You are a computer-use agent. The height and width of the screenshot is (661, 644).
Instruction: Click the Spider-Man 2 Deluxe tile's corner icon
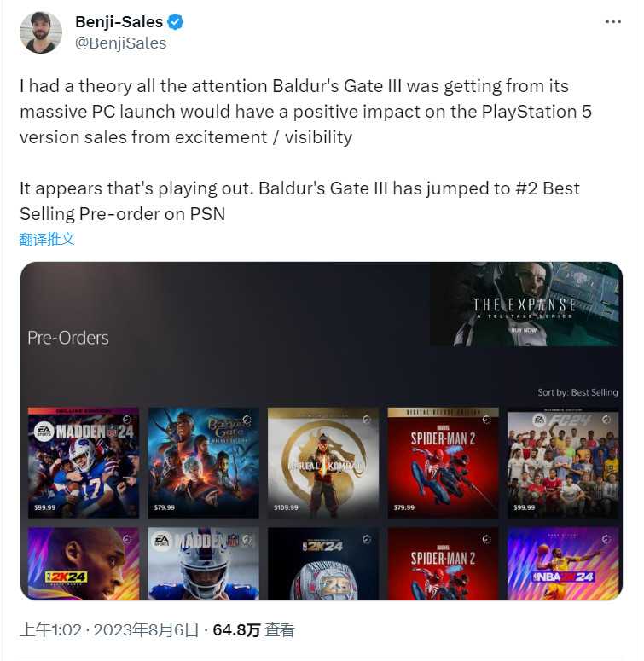click(x=486, y=420)
